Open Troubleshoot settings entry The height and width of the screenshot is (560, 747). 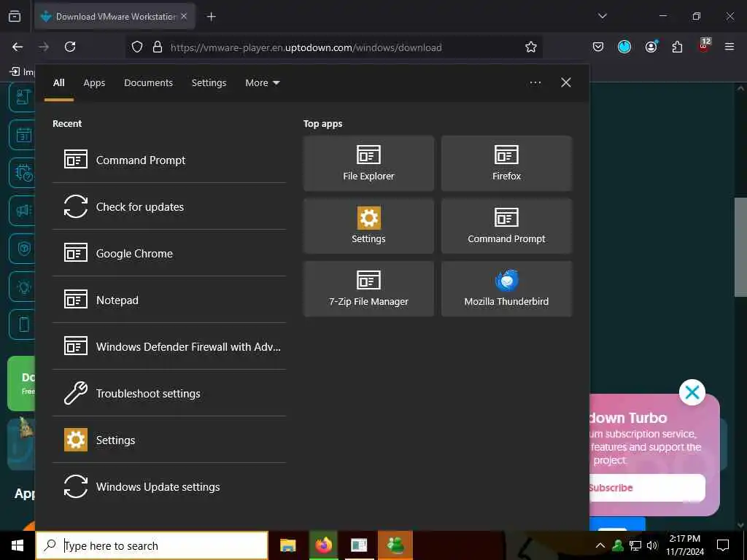click(169, 393)
